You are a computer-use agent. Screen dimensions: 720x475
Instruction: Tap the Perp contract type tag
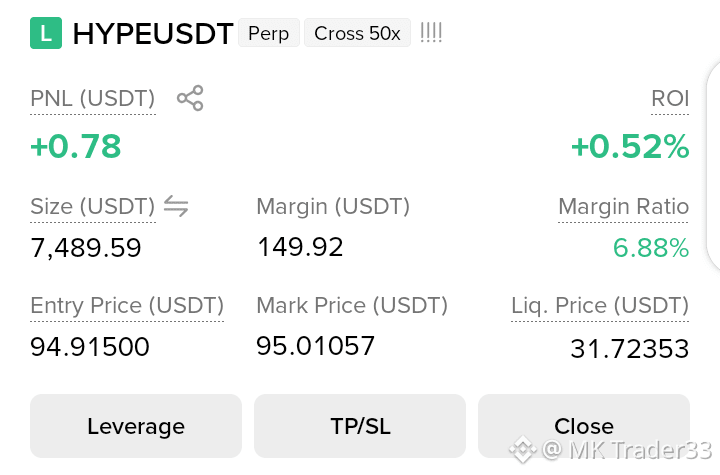(269, 33)
